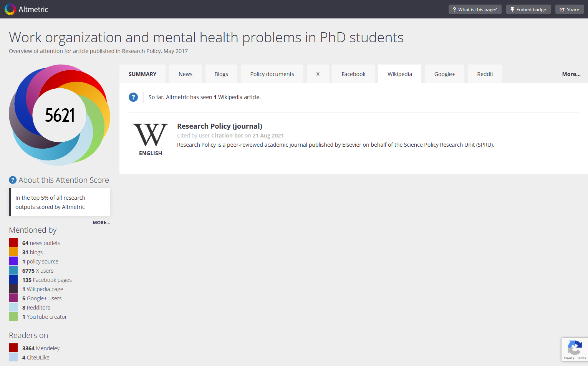Image resolution: width=588 pixels, height=366 pixels.
Task: Click the dark Wikipedia page swatch
Action: [x=13, y=289]
